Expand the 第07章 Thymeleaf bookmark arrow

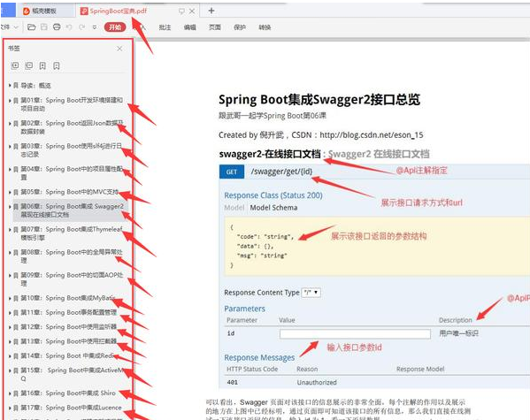[10, 229]
